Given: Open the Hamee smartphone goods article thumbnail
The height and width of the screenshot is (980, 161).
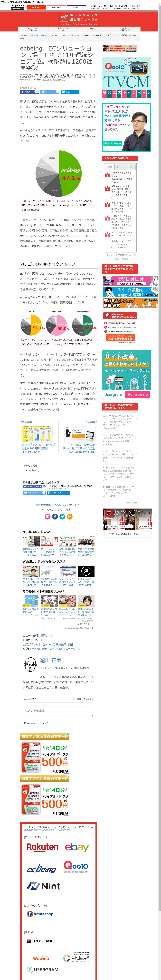Looking at the screenshot, I should point(37,434).
